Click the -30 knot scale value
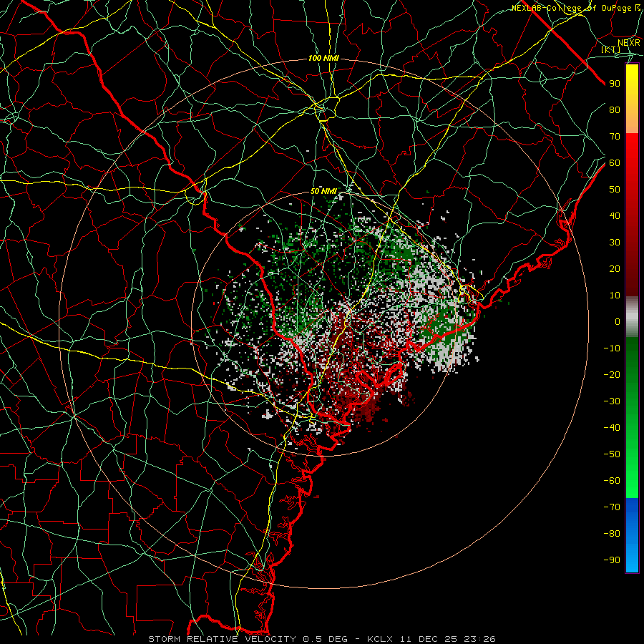The image size is (644, 644). click(x=612, y=401)
